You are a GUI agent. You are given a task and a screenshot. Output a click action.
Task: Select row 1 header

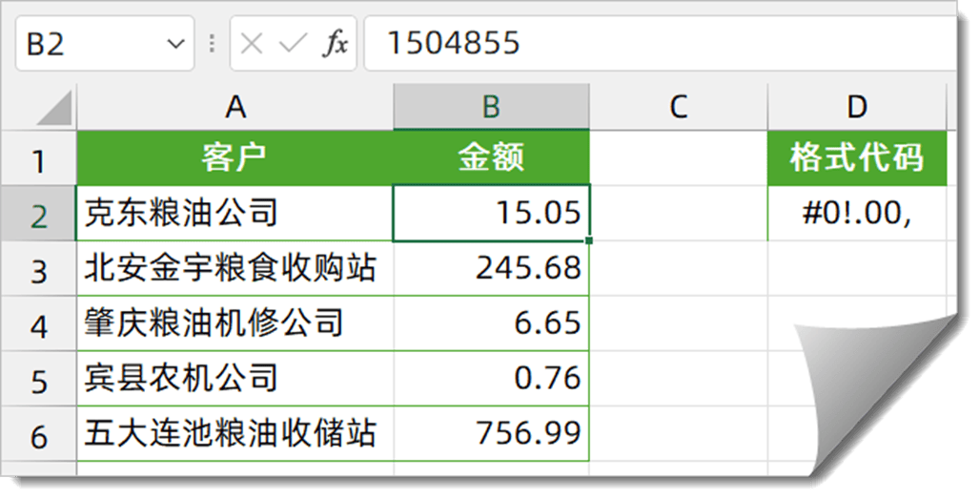[x=38, y=158]
